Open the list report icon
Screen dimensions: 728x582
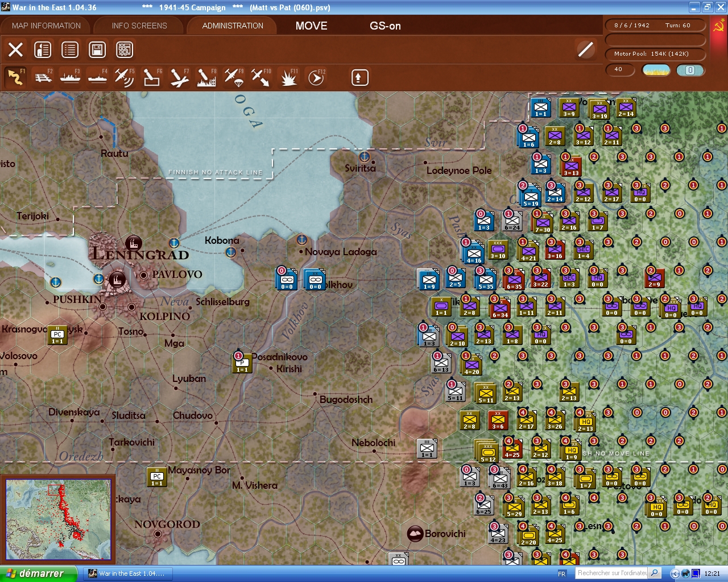(x=70, y=50)
